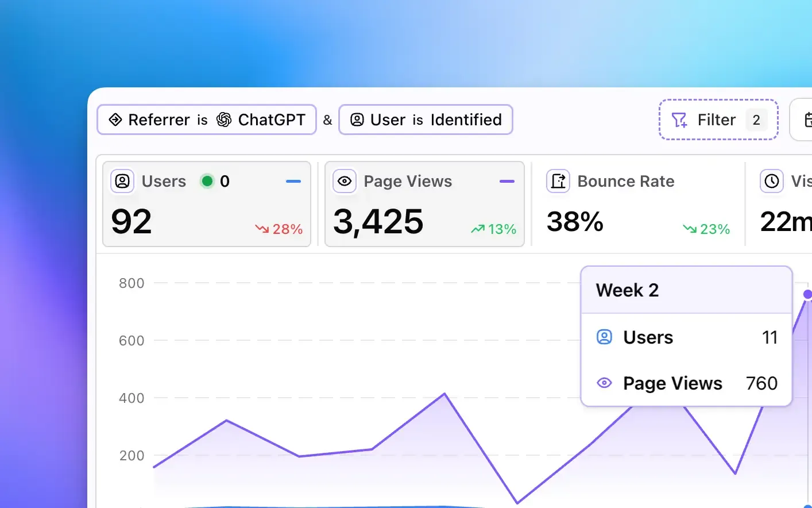Click the purple data point at chart peak
This screenshot has height=508, width=812.
click(807, 294)
